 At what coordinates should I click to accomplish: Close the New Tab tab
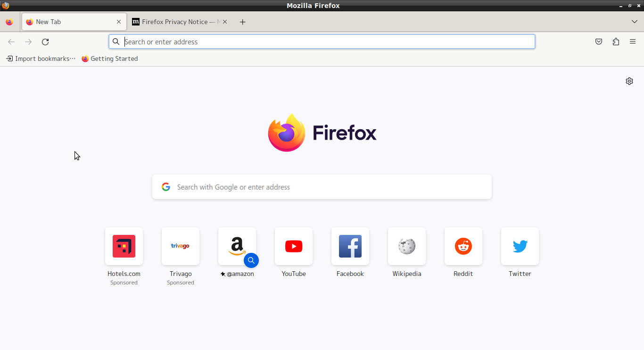(119, 22)
